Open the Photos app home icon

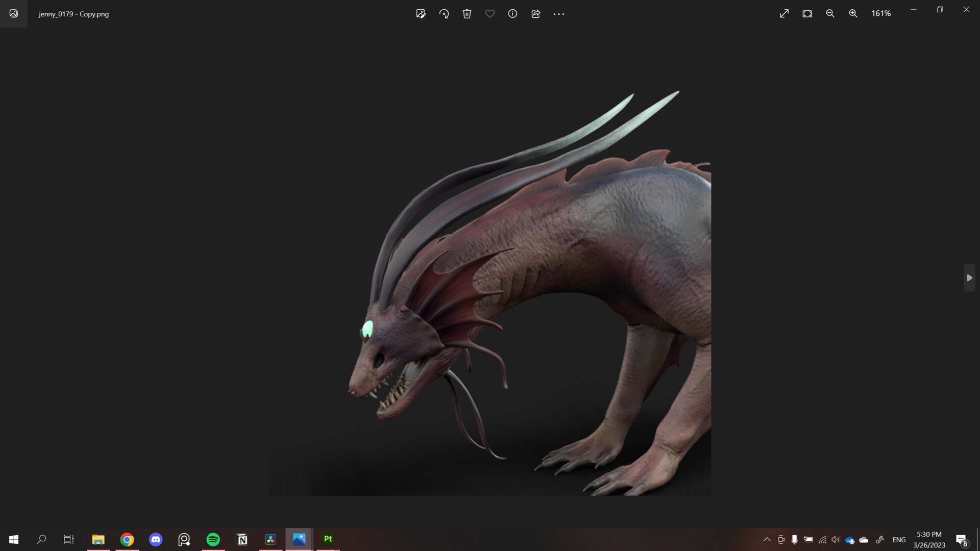(x=14, y=14)
